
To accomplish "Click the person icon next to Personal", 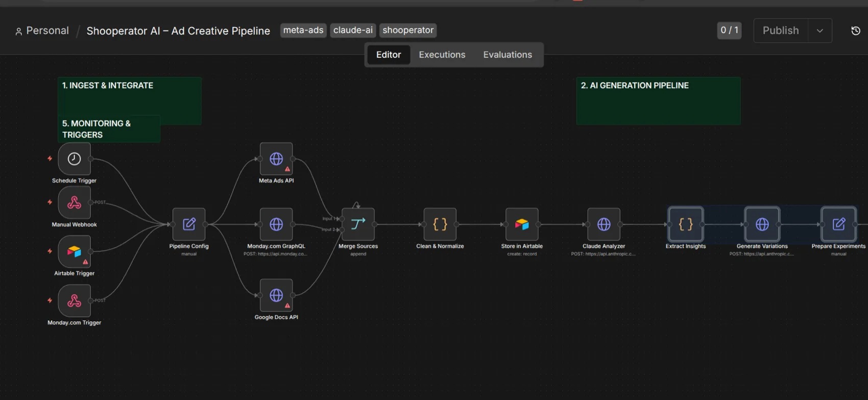I will coord(19,31).
